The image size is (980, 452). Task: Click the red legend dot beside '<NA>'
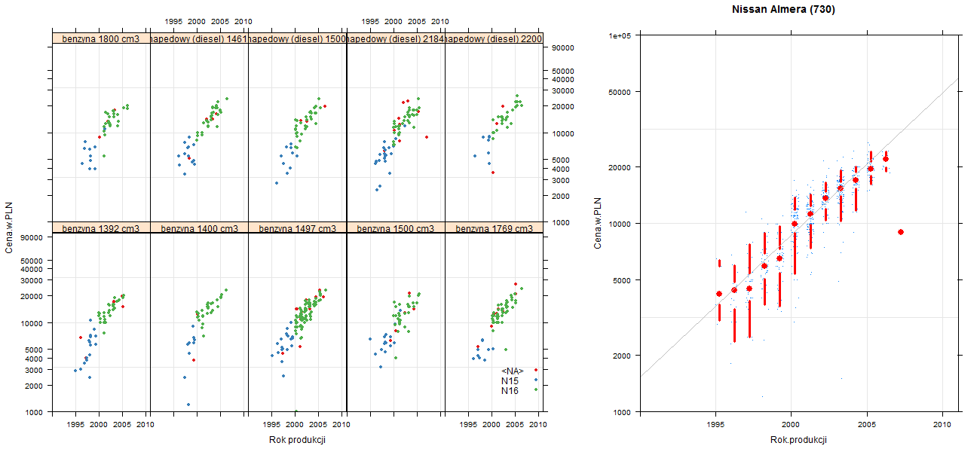coord(535,370)
